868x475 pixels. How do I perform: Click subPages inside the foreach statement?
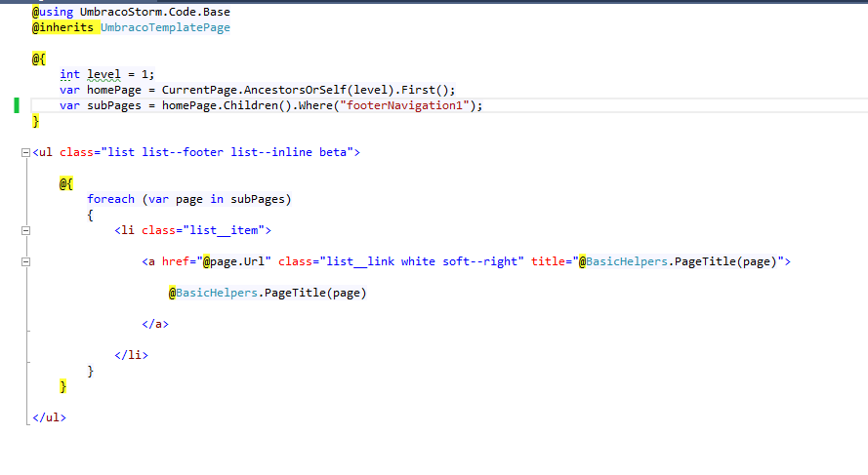coord(258,199)
